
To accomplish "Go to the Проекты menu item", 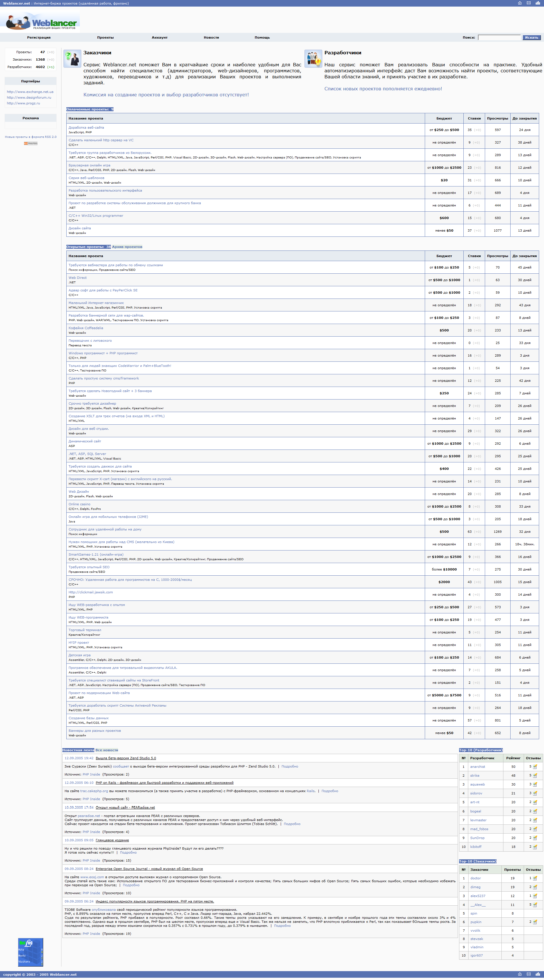I will tap(105, 38).
